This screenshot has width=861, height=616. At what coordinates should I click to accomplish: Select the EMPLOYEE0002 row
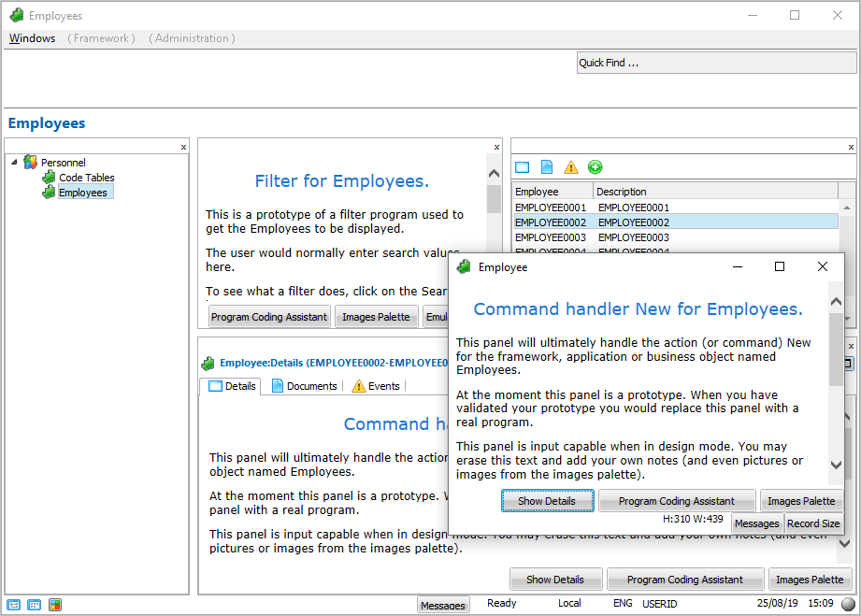pos(675,222)
